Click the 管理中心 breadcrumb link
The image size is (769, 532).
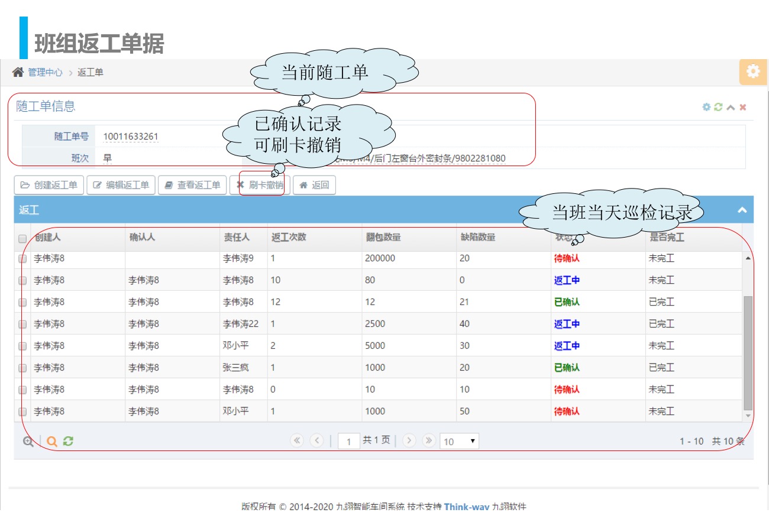[45, 72]
